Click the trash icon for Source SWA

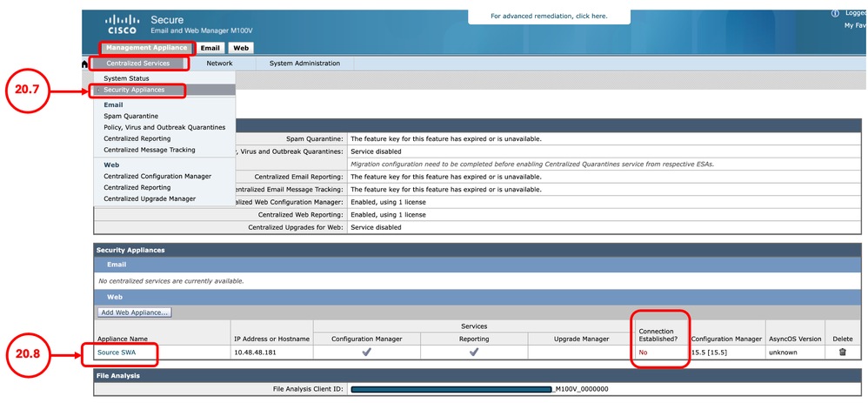pos(843,352)
